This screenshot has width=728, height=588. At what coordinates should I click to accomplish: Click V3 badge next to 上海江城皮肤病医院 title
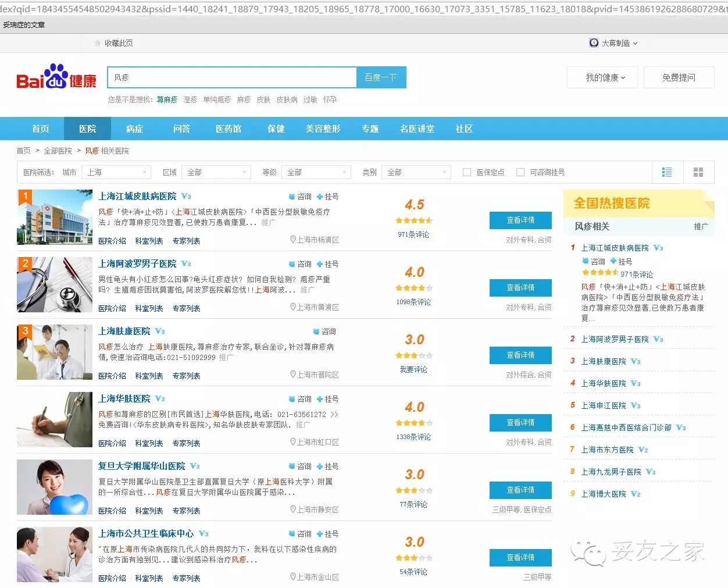[186, 197]
